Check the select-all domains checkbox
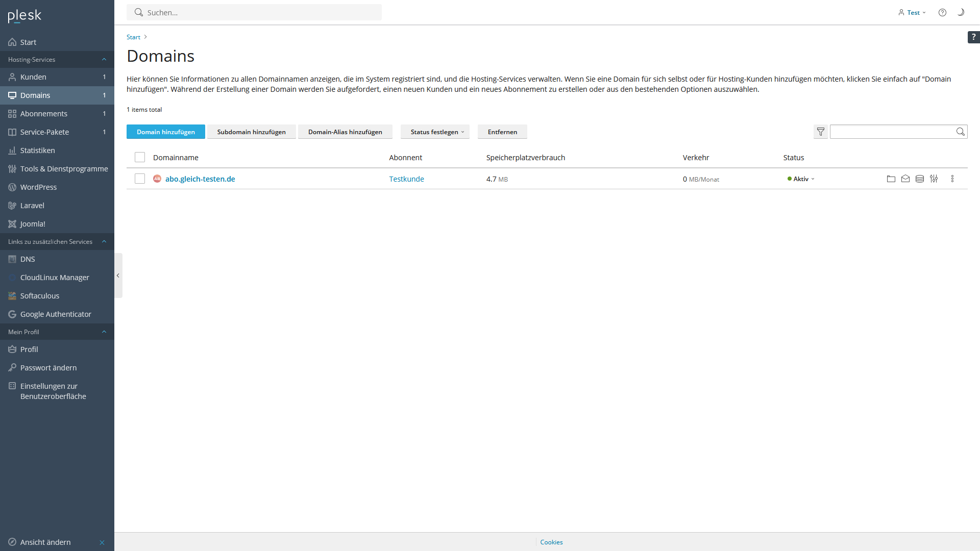980x551 pixels. coord(140,158)
